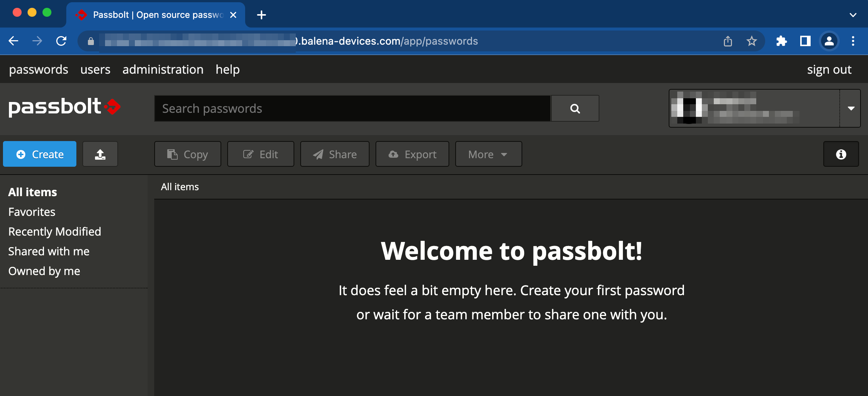Image resolution: width=868 pixels, height=396 pixels.
Task: Select the Passbolt browser tab
Action: tap(156, 15)
